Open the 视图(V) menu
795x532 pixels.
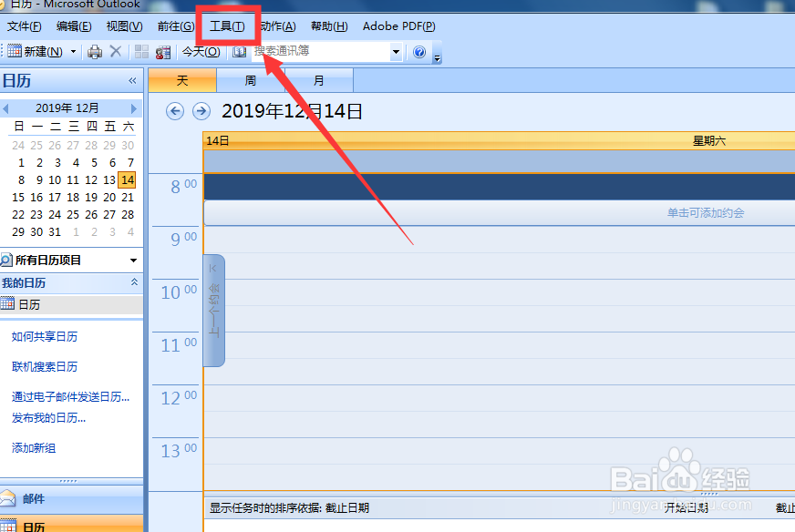tap(124, 26)
